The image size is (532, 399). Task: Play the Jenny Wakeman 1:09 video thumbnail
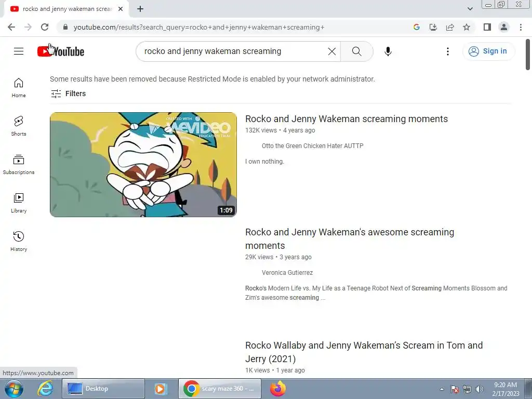click(143, 165)
